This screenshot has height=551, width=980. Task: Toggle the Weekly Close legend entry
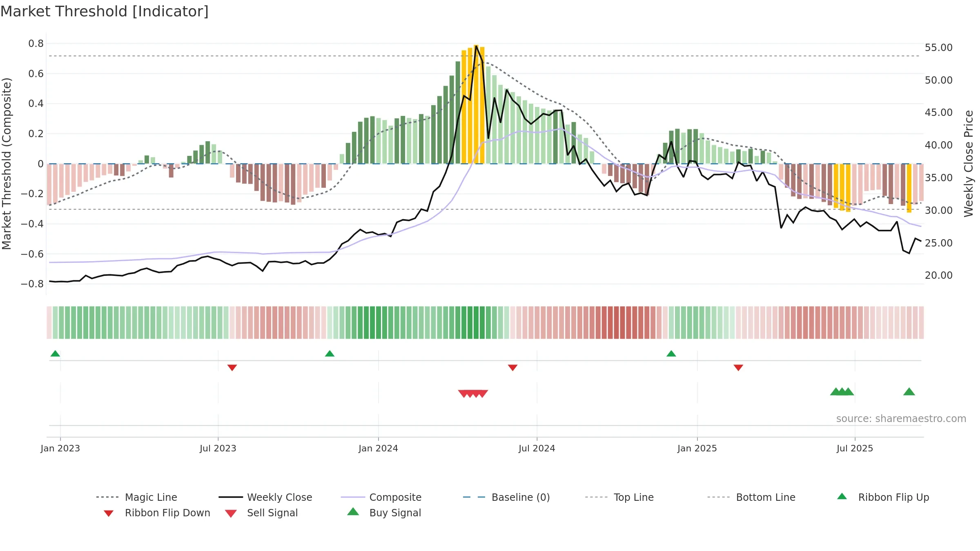coord(265,497)
